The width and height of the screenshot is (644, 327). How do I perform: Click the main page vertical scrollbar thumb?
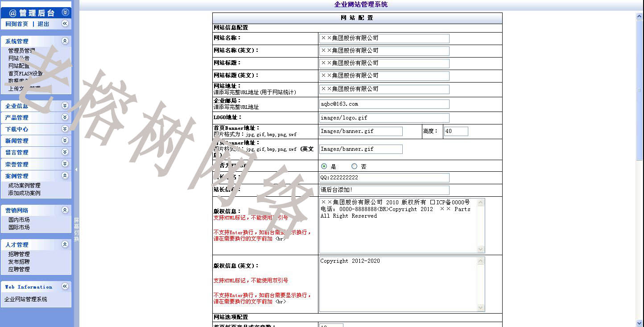(x=640, y=90)
